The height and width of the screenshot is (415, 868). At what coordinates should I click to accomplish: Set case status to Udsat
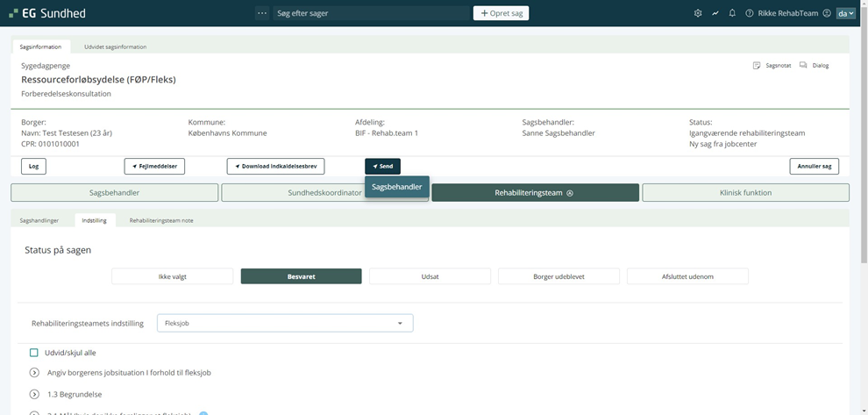coord(430,276)
